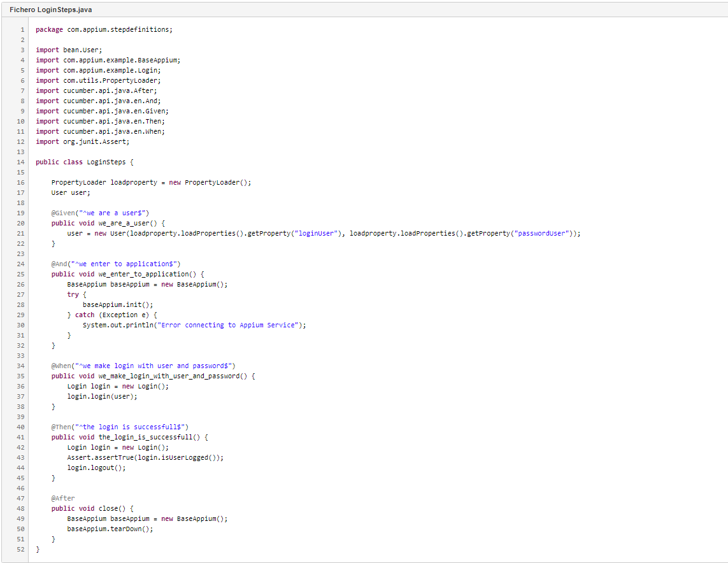Click the '@After' annotation
Viewport: 728px width, 563px height.
pos(62,499)
